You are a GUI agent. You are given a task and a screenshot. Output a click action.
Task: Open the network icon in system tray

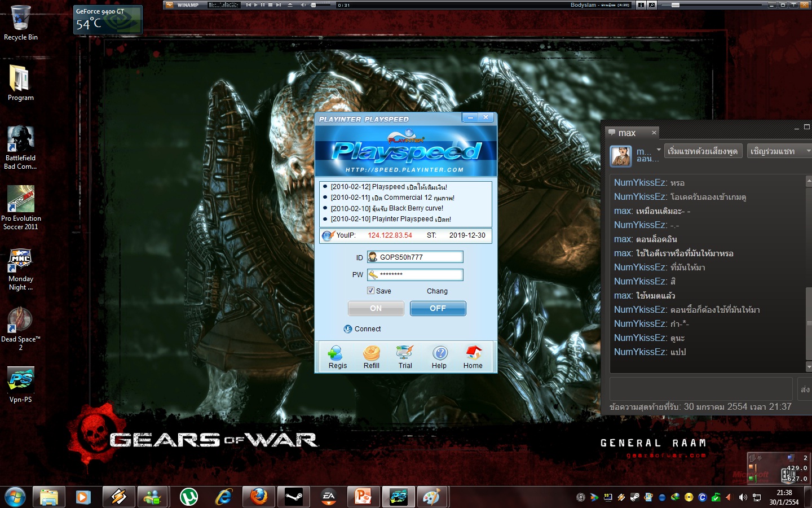757,497
